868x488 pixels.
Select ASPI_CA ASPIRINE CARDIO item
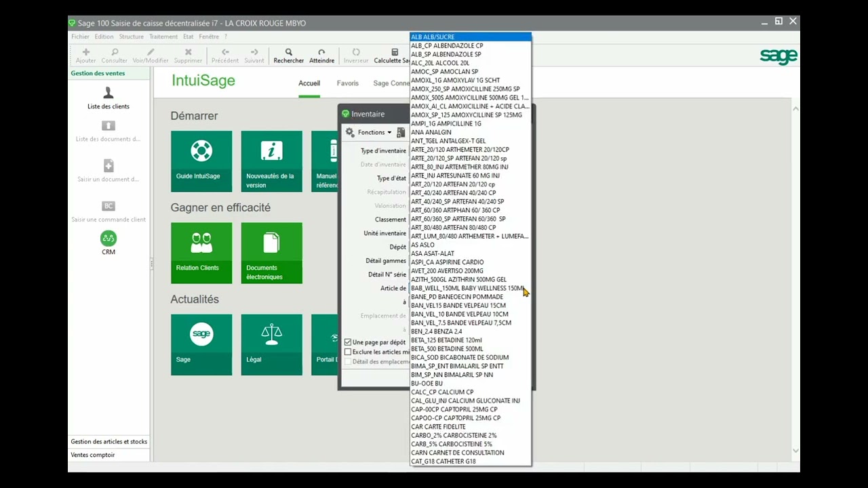(471, 262)
